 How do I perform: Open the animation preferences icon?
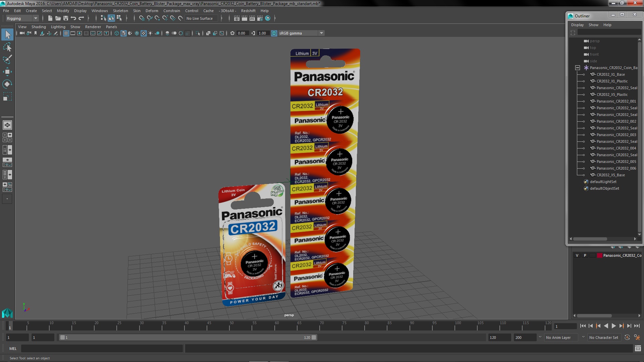click(x=637, y=338)
